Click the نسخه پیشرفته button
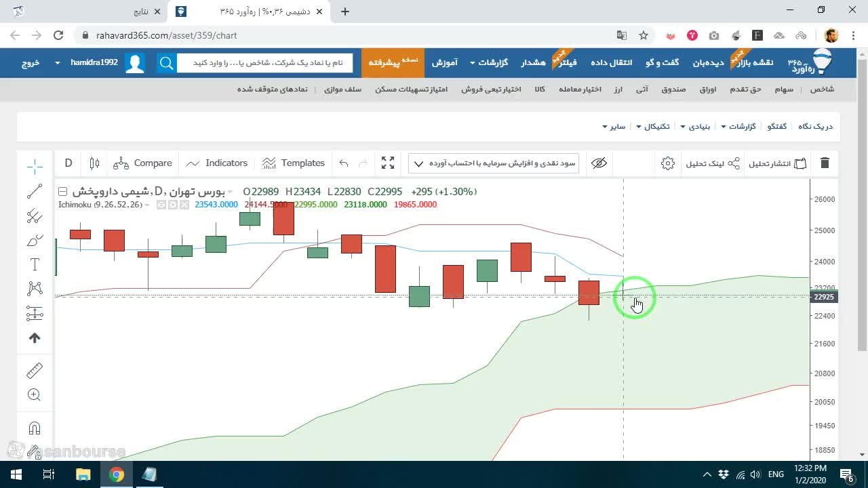The width and height of the screenshot is (868, 488). (x=394, y=62)
